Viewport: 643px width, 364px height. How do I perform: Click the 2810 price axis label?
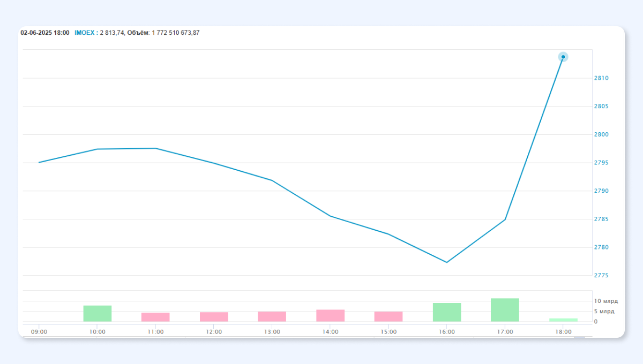[x=601, y=78]
